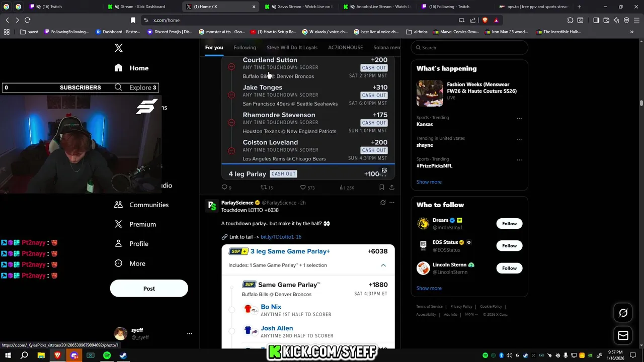Click the white Post button
Viewport: 644px width, 362px height.
[149, 289]
